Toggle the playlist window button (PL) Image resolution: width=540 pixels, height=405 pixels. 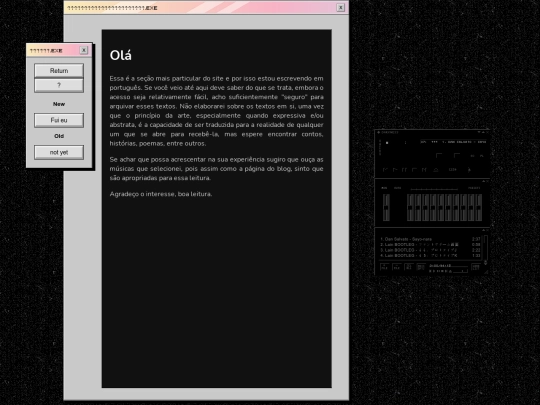point(481,156)
